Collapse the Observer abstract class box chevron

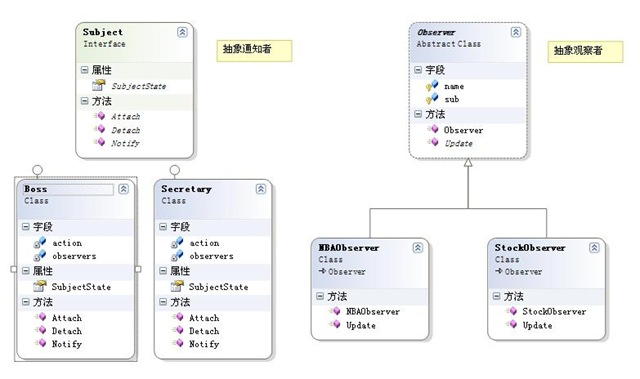point(516,32)
